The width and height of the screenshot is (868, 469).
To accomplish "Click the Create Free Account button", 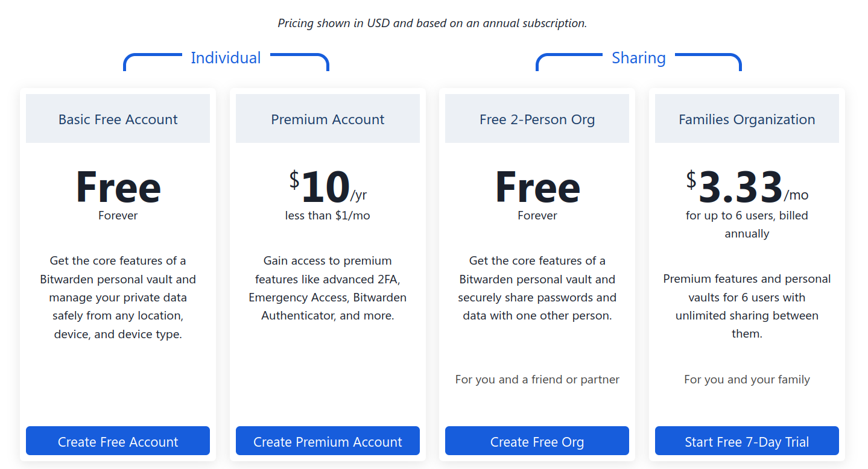I will click(x=118, y=441).
